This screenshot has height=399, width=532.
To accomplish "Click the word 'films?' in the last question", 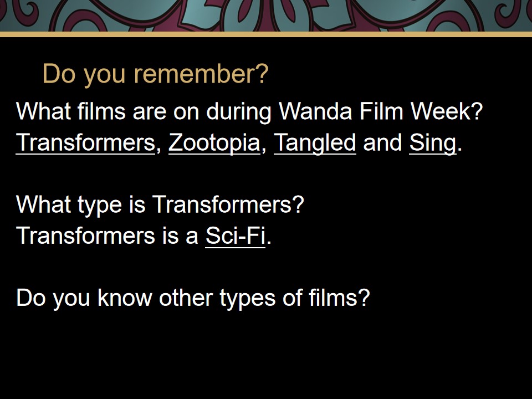I will pyautogui.click(x=339, y=298).
